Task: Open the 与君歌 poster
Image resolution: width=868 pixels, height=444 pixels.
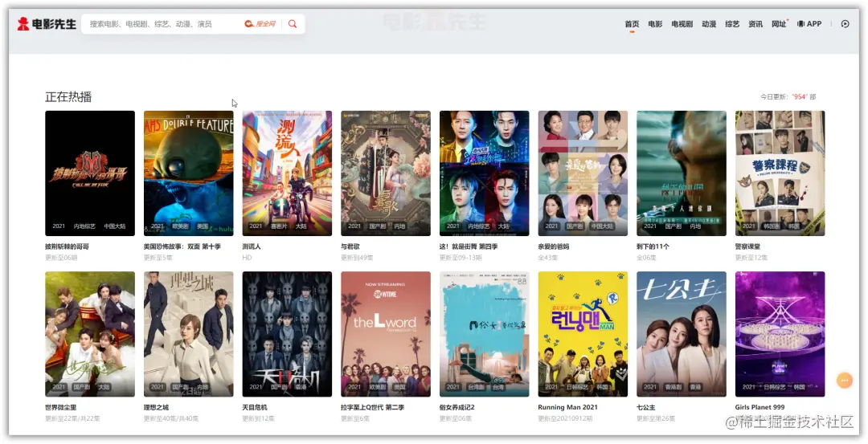Action: 385,173
